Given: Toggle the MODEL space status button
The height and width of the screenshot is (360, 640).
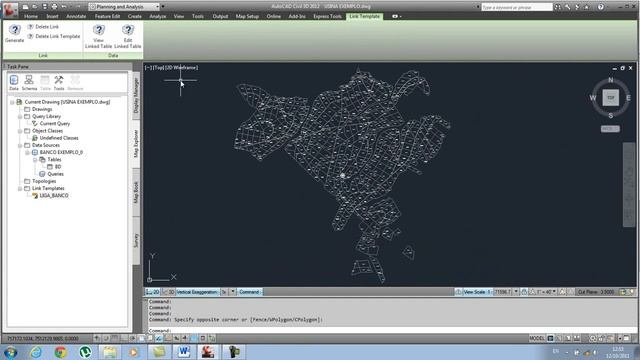Looking at the screenshot, I should (x=537, y=338).
